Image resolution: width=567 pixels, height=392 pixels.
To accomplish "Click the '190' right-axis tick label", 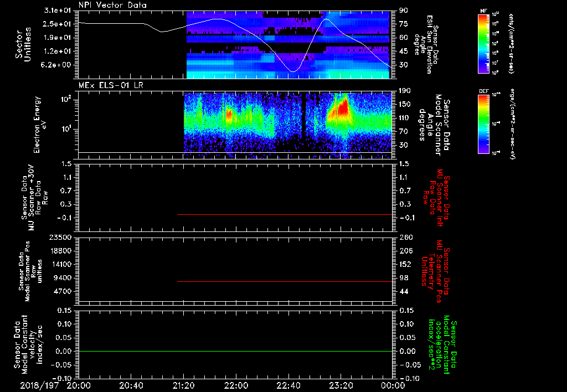I will [405, 91].
